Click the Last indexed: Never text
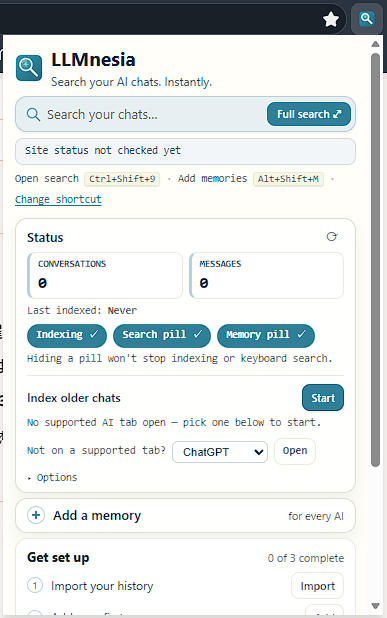 pyautogui.click(x=82, y=311)
